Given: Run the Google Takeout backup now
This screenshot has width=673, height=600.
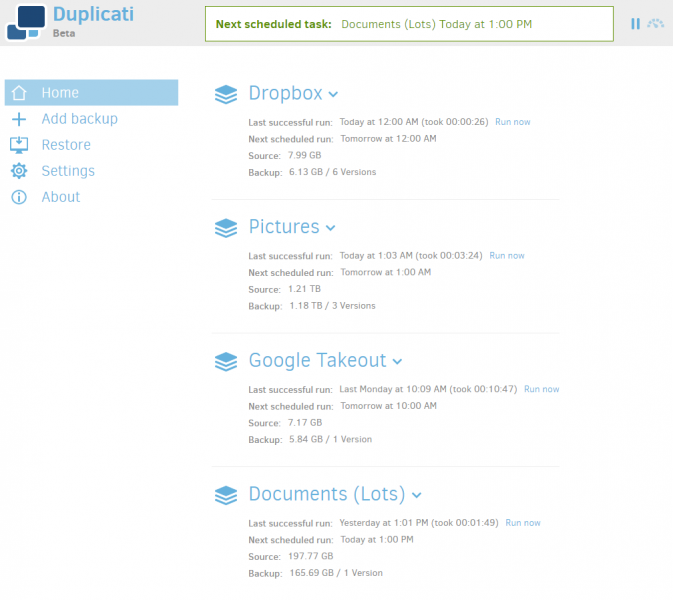Looking at the screenshot, I should point(542,389).
